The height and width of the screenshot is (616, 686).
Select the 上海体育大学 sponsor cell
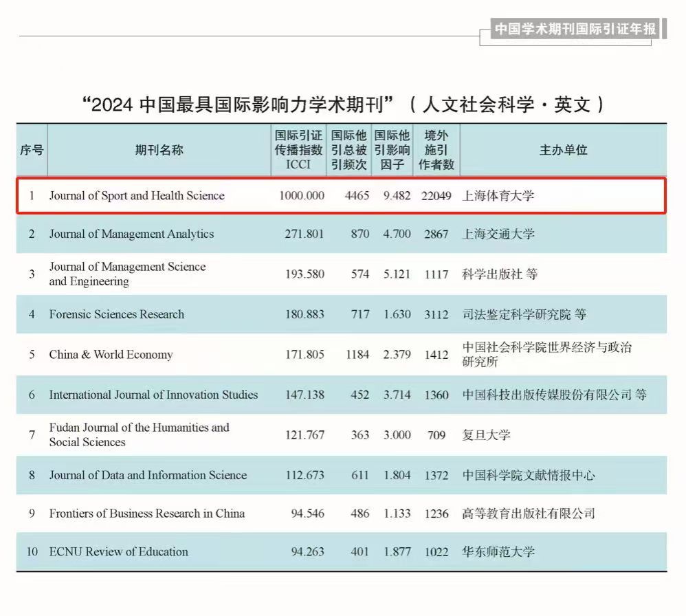498,196
